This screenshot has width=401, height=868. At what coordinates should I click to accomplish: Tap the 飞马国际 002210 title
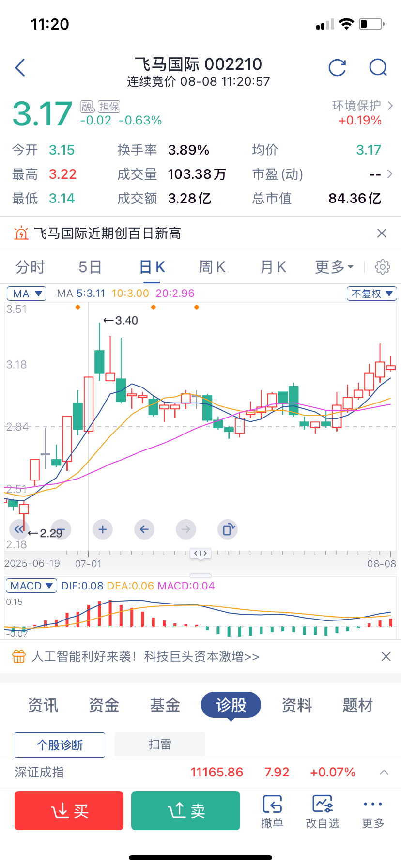point(198,64)
